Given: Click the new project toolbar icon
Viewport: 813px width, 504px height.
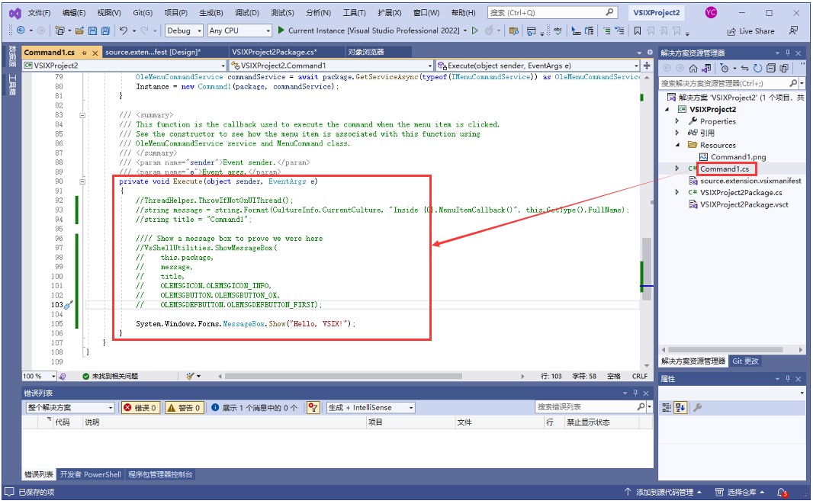Looking at the screenshot, I should click(x=59, y=30).
